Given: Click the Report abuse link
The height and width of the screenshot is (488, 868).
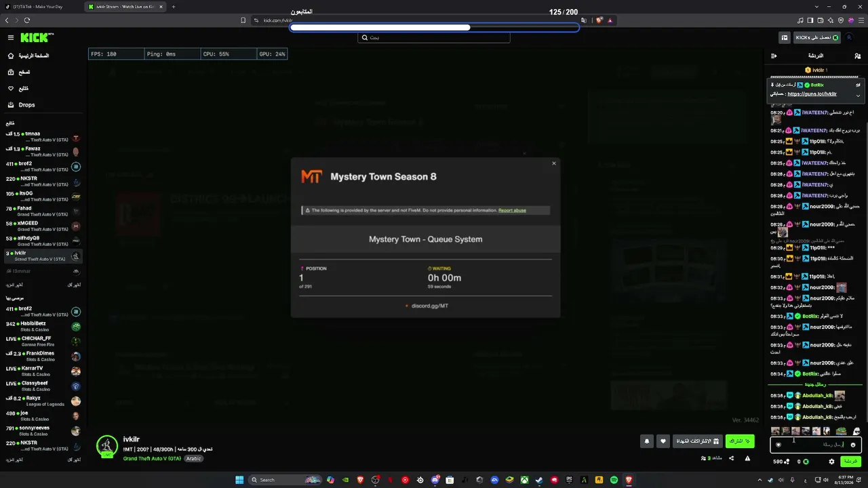Looking at the screenshot, I should coord(512,210).
